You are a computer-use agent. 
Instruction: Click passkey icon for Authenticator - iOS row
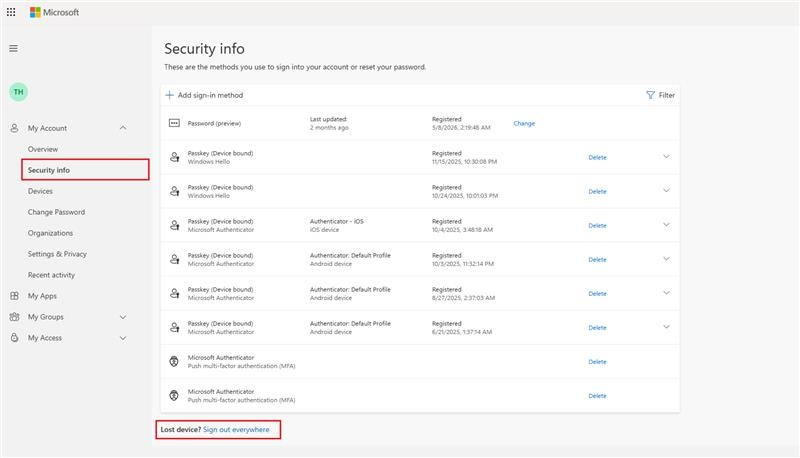tap(174, 225)
